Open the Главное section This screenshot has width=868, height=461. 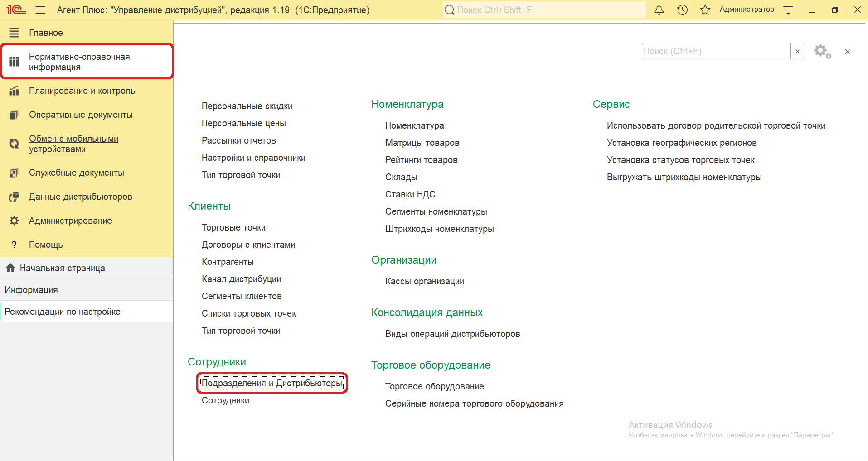click(46, 33)
